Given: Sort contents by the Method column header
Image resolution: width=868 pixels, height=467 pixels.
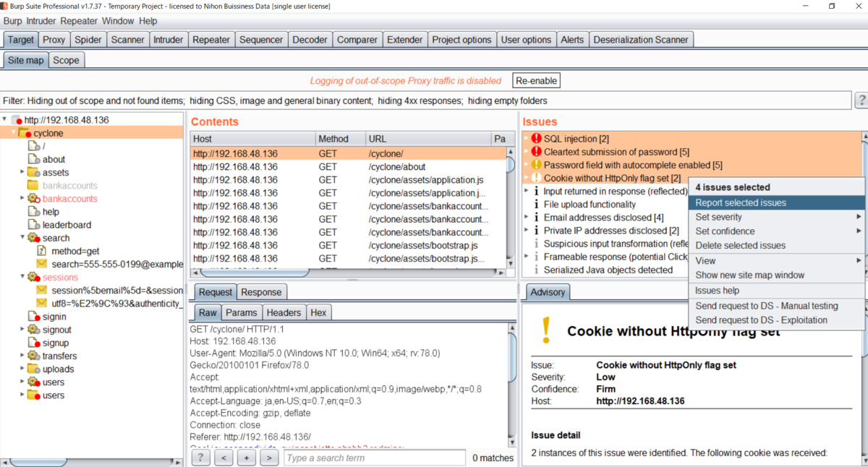Looking at the screenshot, I should tap(340, 139).
